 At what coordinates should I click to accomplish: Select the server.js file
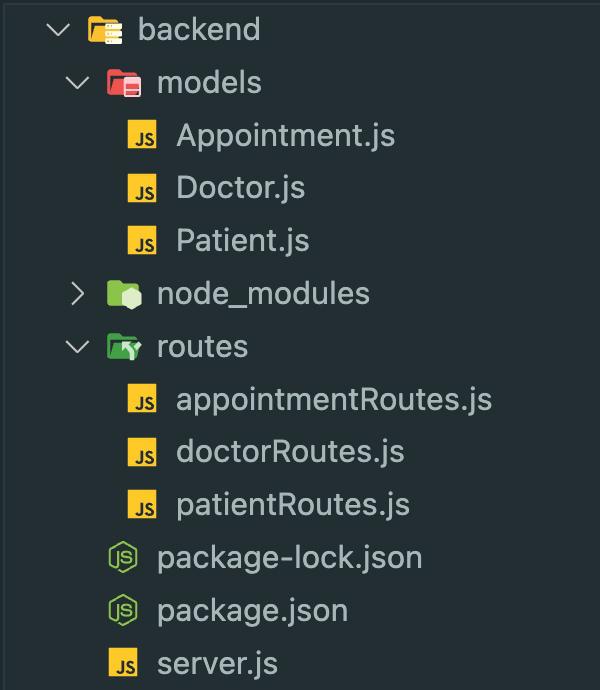217,664
